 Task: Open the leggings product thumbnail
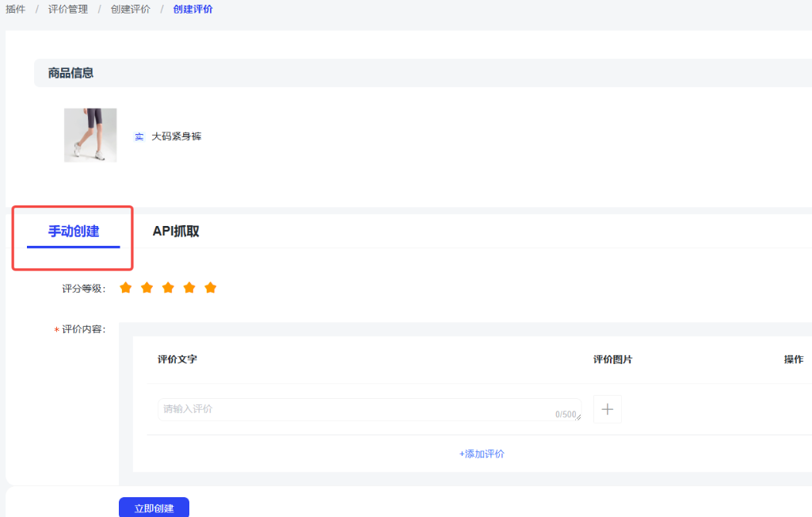point(90,136)
